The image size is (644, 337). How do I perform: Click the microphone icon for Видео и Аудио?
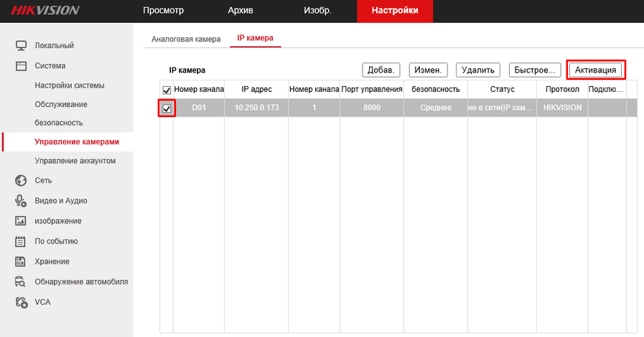[x=21, y=200]
